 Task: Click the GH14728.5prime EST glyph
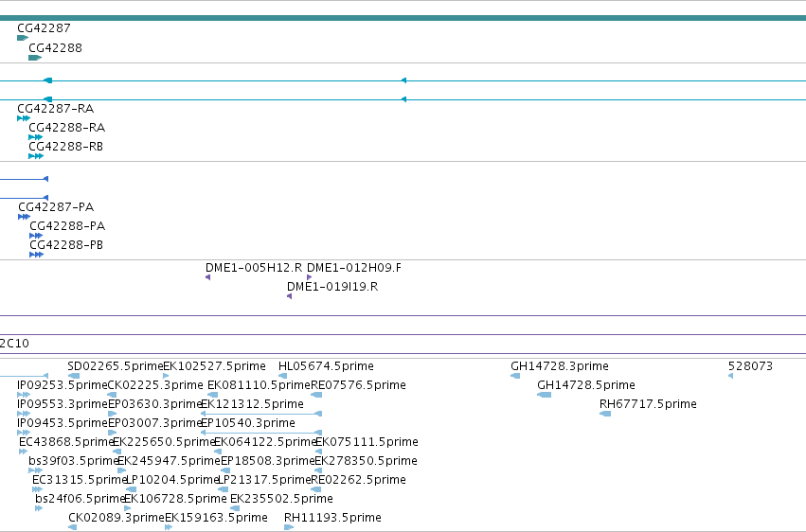click(544, 396)
